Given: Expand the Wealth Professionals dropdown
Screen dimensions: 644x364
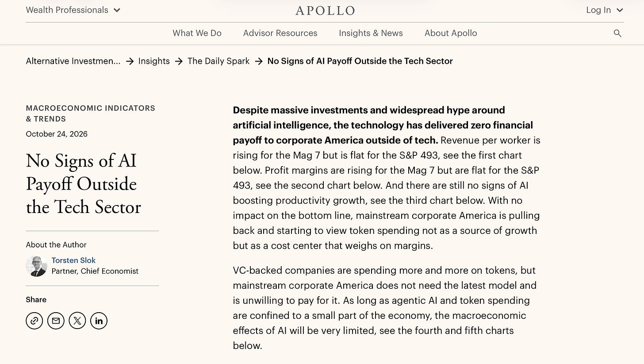Looking at the screenshot, I should pos(73,10).
